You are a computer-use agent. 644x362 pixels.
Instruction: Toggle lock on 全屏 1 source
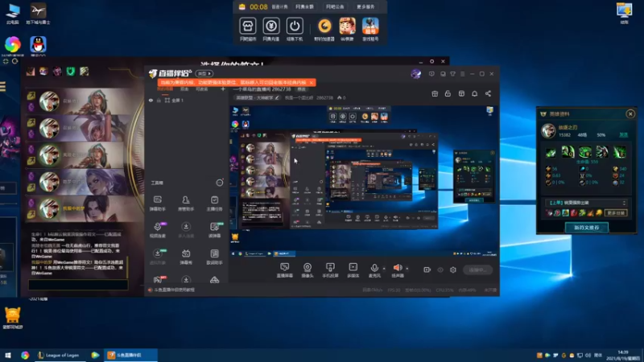[159, 100]
